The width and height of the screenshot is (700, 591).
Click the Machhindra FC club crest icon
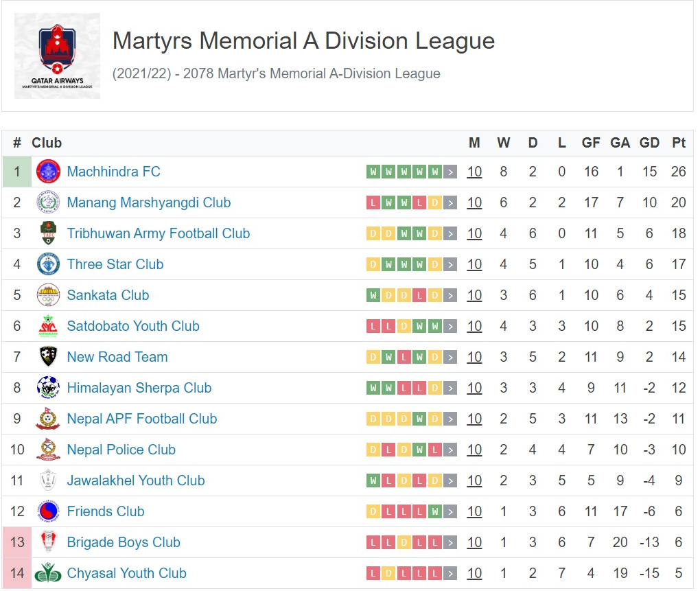coord(48,172)
